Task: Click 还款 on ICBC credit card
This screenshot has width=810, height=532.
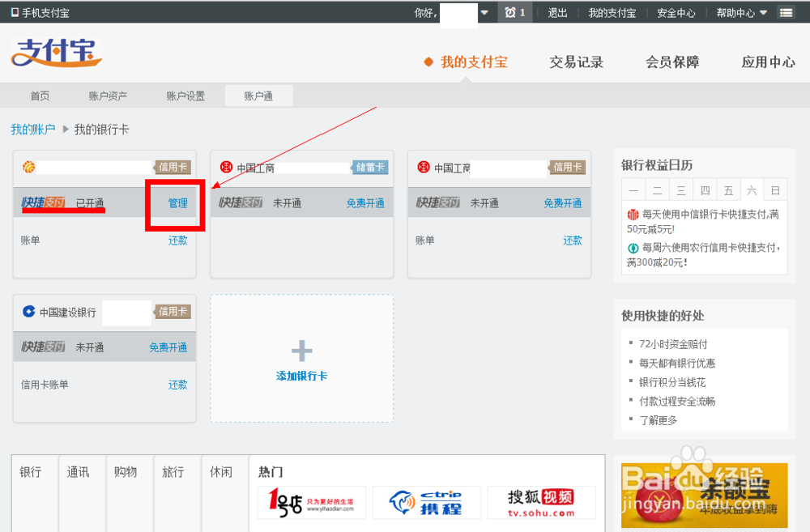Action: [x=573, y=240]
